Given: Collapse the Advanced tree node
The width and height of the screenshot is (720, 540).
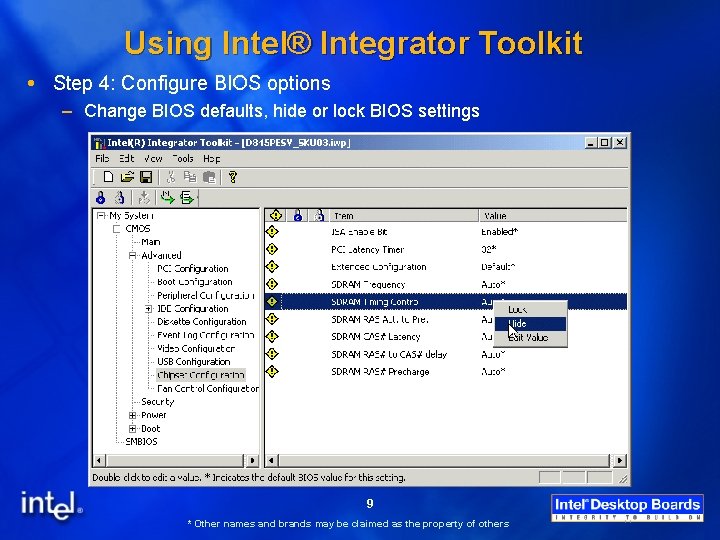Looking at the screenshot, I should coord(132,255).
